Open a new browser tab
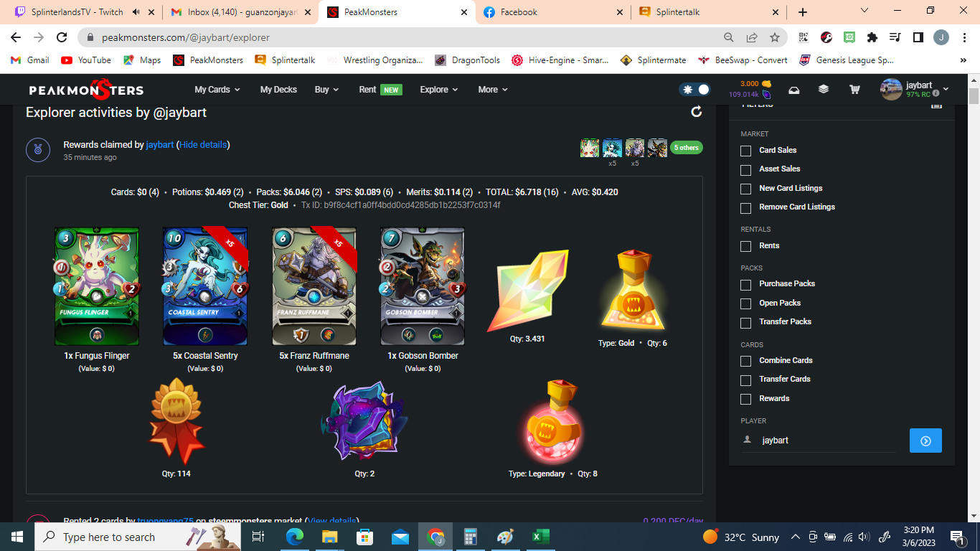The height and width of the screenshot is (551, 980). [x=803, y=12]
